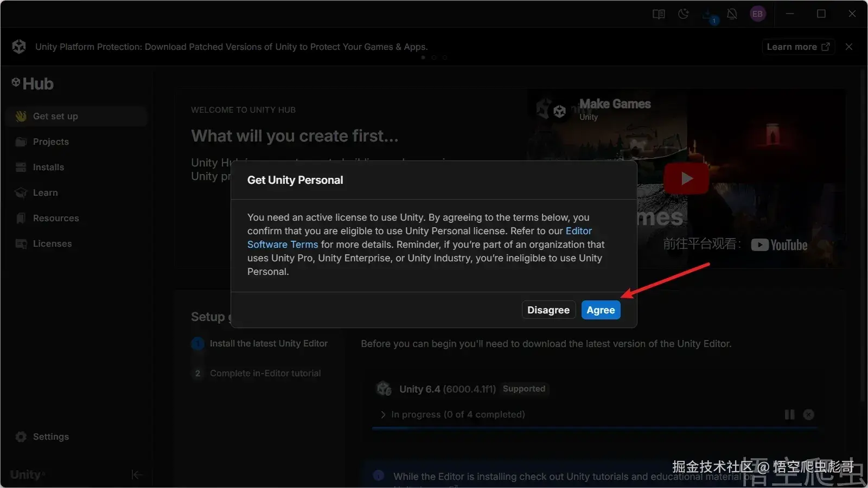868x488 pixels.
Task: Maximize the Unity Hub window
Action: click(821, 14)
